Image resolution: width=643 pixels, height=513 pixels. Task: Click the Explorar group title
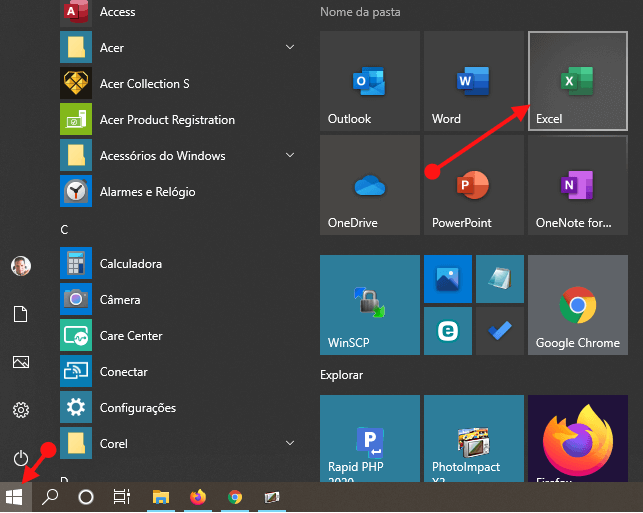pyautogui.click(x=341, y=375)
